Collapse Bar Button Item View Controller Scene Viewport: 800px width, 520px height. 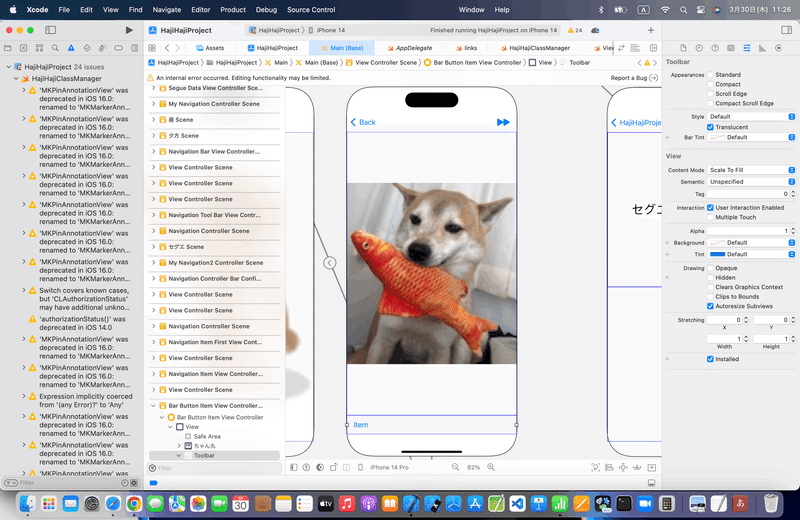tap(153, 406)
